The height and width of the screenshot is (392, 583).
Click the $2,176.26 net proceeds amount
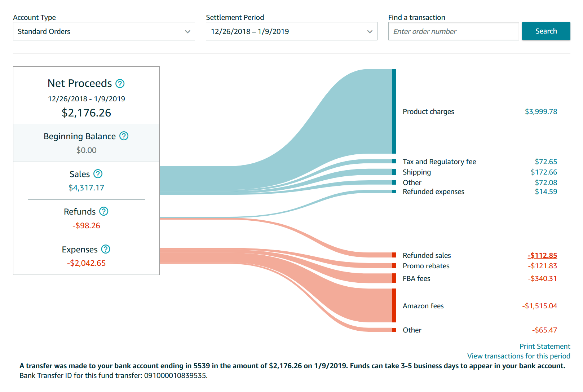tap(87, 113)
